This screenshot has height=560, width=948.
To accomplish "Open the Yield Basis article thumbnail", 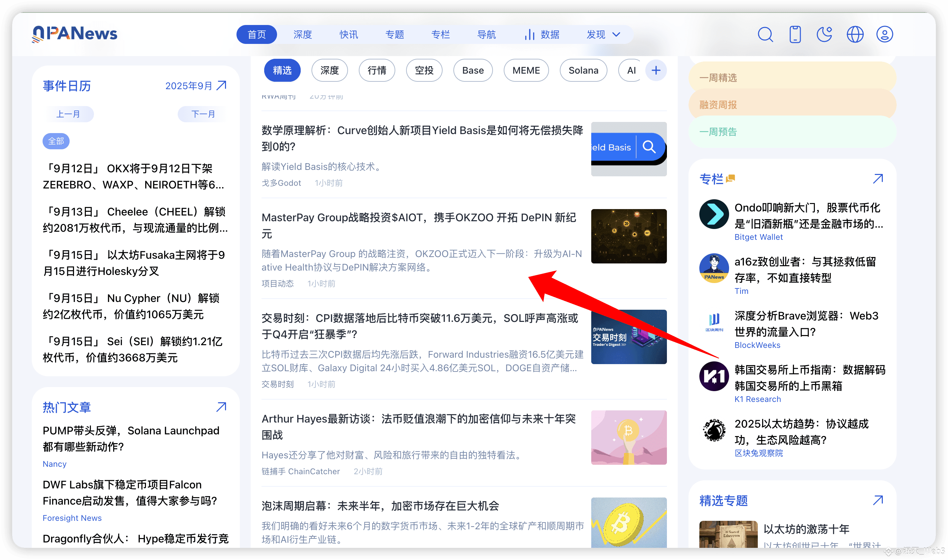I will (x=629, y=149).
